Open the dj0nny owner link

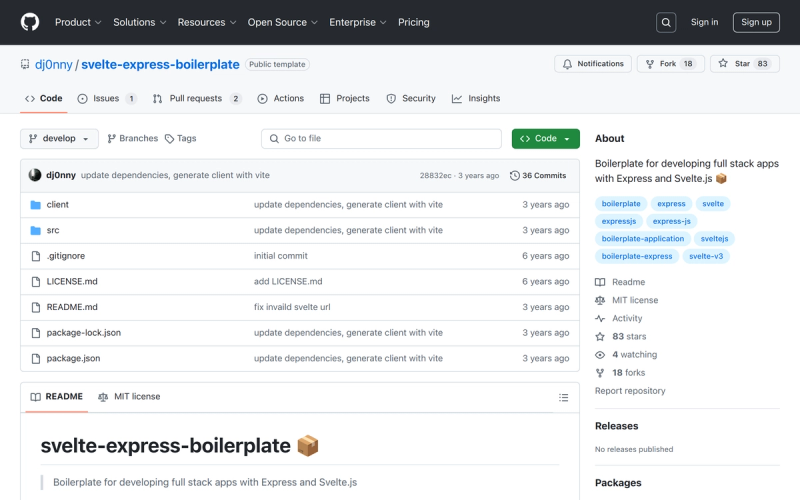coord(54,65)
